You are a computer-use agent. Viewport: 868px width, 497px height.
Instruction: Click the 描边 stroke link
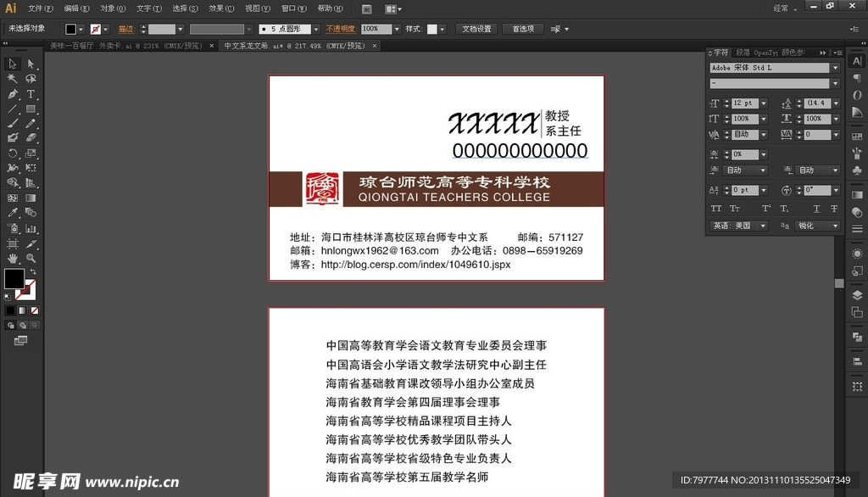(x=126, y=29)
